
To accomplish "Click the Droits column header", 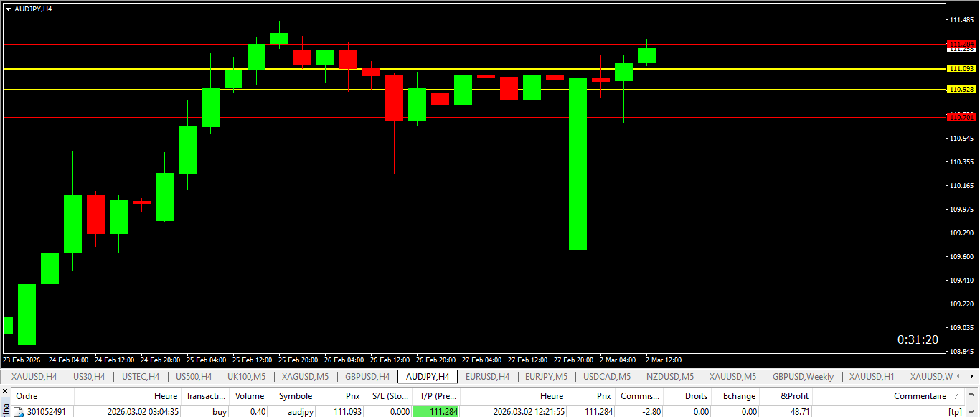I will [687, 396].
